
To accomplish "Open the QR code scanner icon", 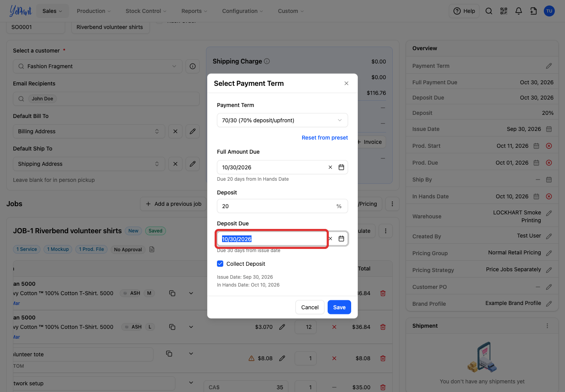I will pos(504,11).
